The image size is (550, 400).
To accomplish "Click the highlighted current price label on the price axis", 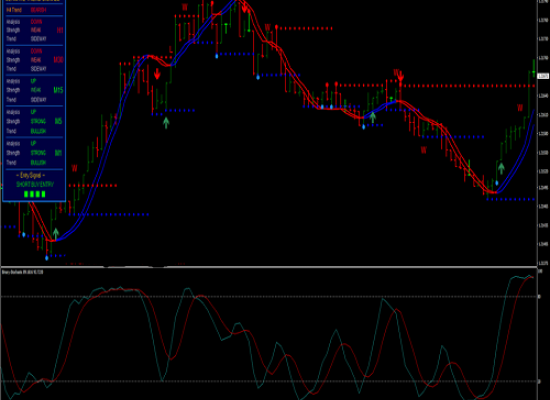I will (543, 76).
